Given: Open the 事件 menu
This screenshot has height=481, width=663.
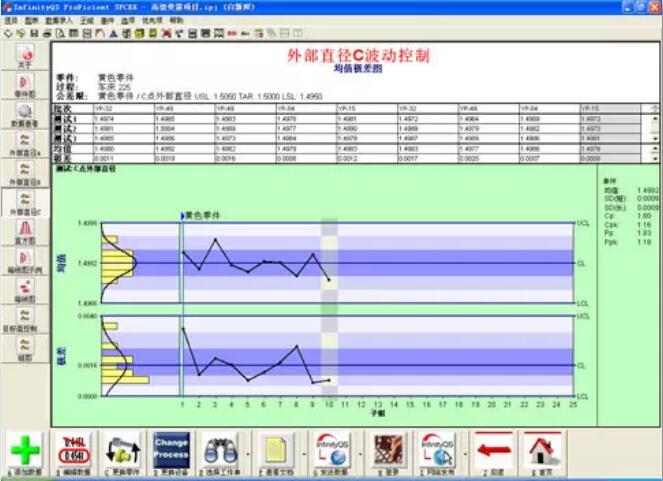Looking at the screenshot, I should (107, 20).
